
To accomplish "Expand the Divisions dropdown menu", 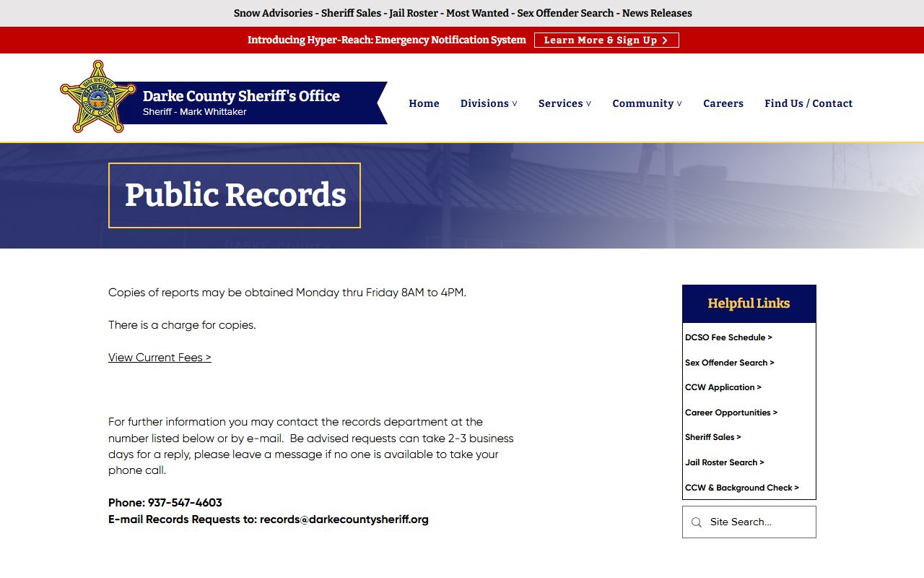I will [x=489, y=103].
